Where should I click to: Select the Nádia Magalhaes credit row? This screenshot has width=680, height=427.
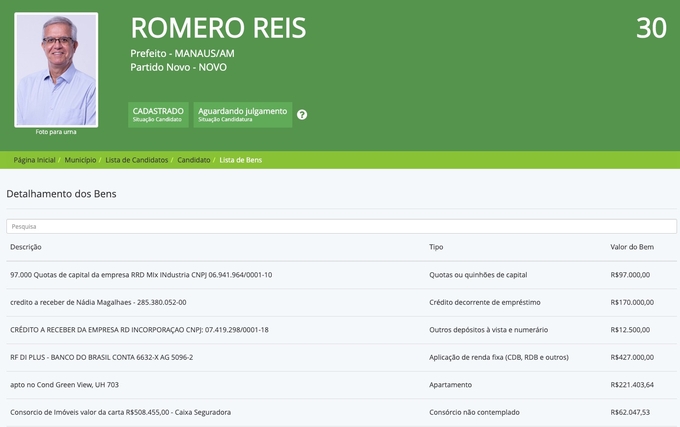[x=98, y=302]
